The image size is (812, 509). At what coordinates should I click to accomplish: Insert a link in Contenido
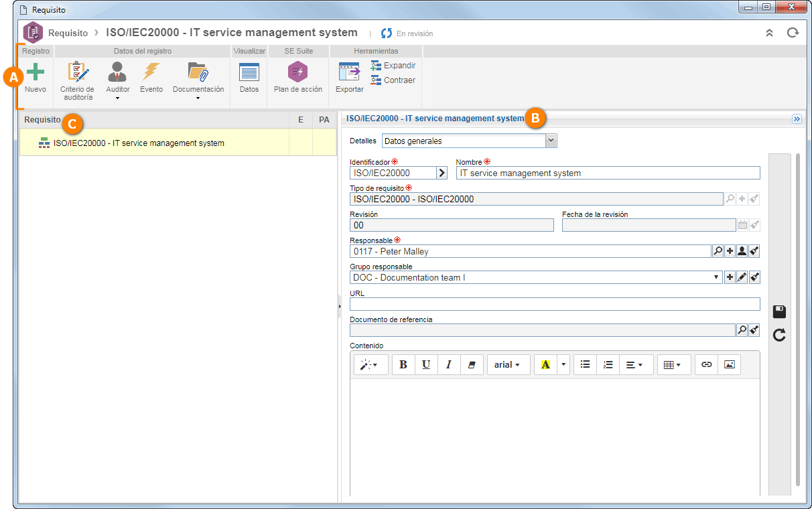pos(706,364)
